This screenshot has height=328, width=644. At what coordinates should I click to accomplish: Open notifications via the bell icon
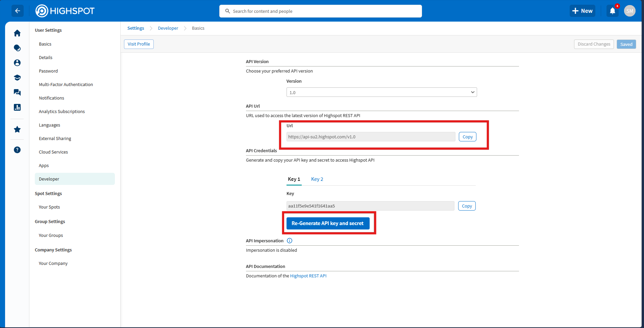pos(612,11)
